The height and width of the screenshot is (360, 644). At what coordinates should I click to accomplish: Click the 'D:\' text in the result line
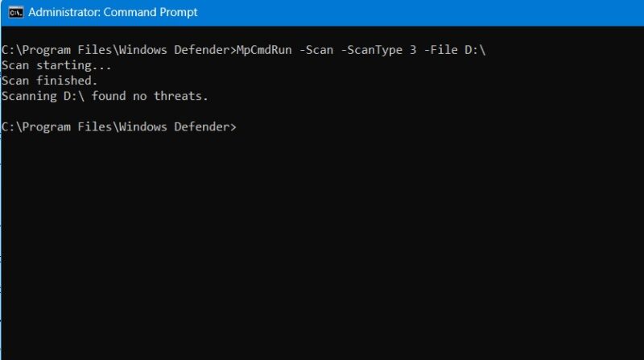(74, 96)
